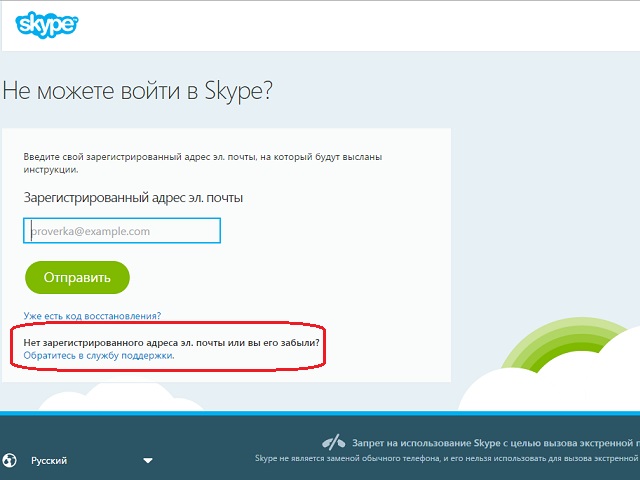
Task: Click the globe icon beside the language selector
Action: tap(10, 461)
